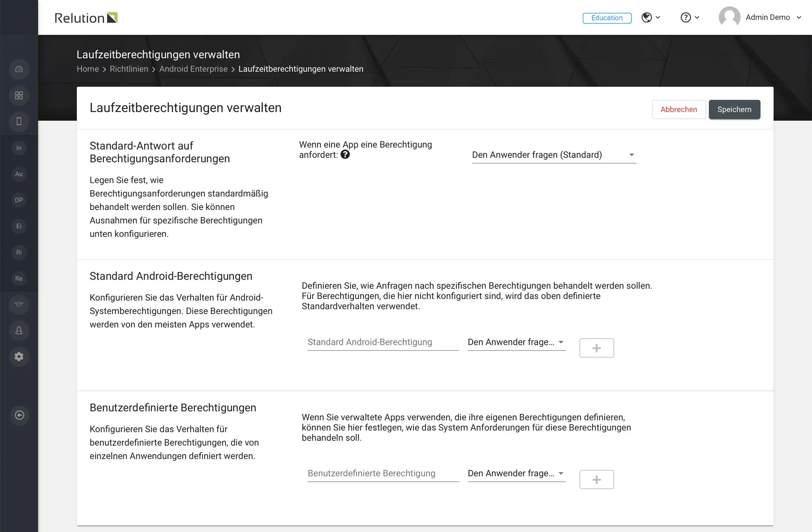Click 'Standard-Antwort auf Berechtigungsanforderungen' section heading
The image size is (812, 532).
tap(160, 152)
